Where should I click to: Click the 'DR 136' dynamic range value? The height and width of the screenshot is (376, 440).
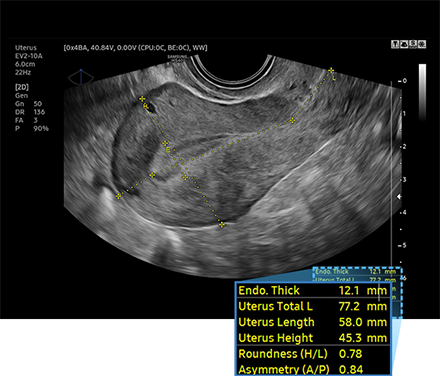pos(30,112)
